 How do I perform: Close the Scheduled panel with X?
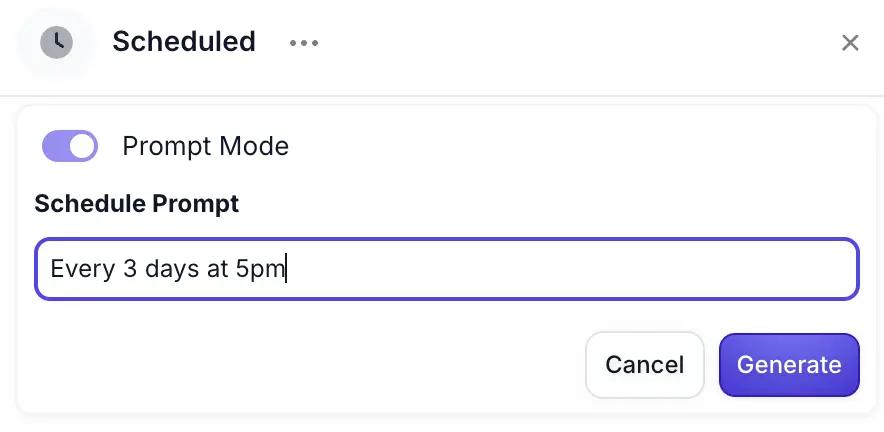tap(850, 43)
